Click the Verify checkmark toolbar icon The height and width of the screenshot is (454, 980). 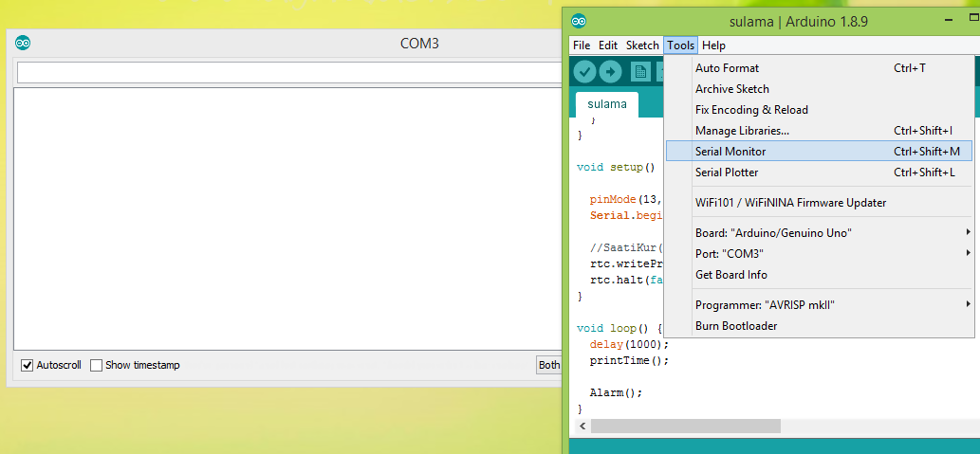(x=584, y=71)
